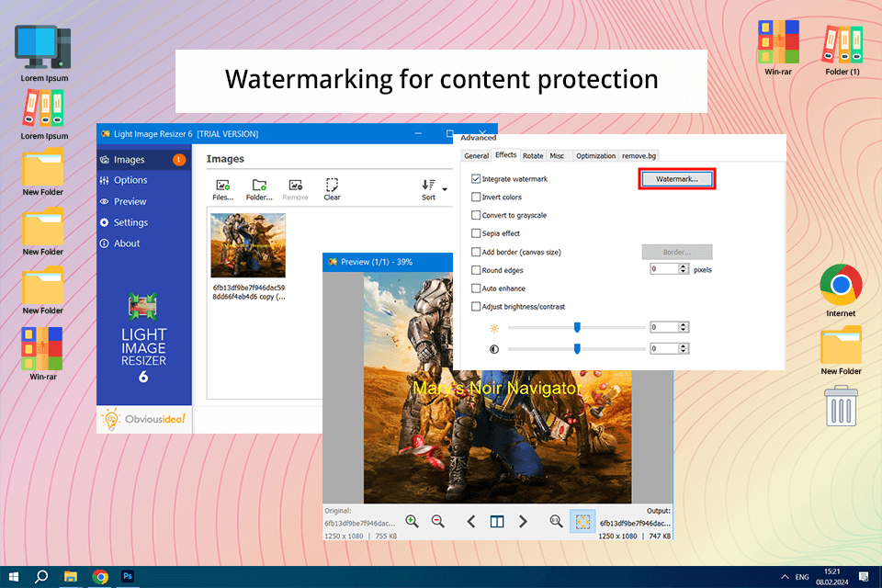Open the Settings sidebar item
The height and width of the screenshot is (588, 882).
tap(144, 222)
